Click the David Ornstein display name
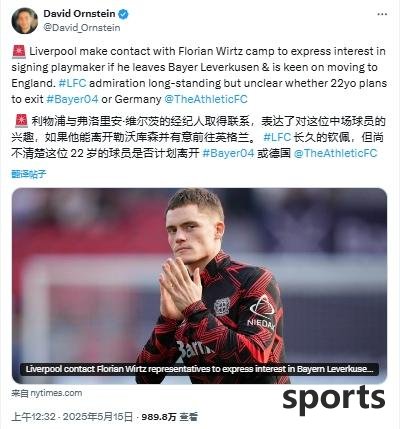The height and width of the screenshot is (429, 400). (79, 14)
